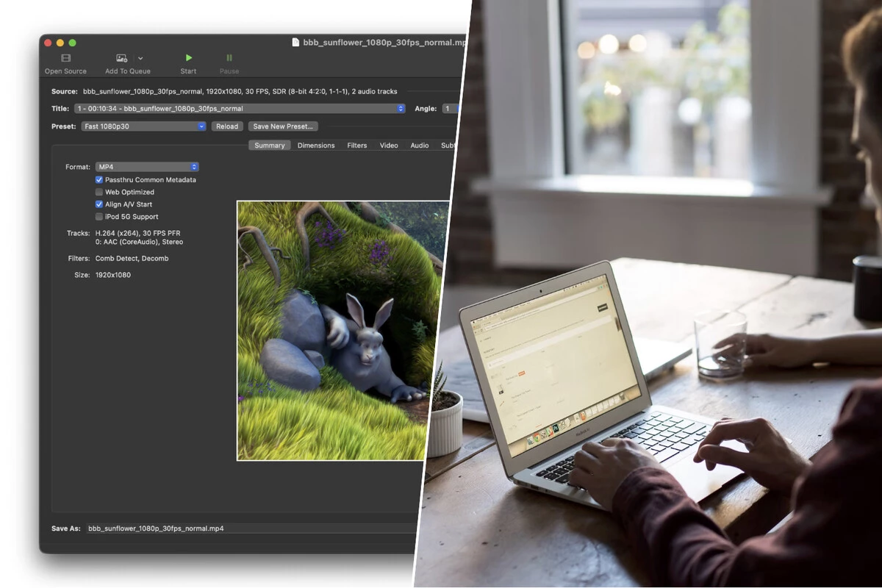
Task: Click the Reload button
Action: [x=227, y=126]
